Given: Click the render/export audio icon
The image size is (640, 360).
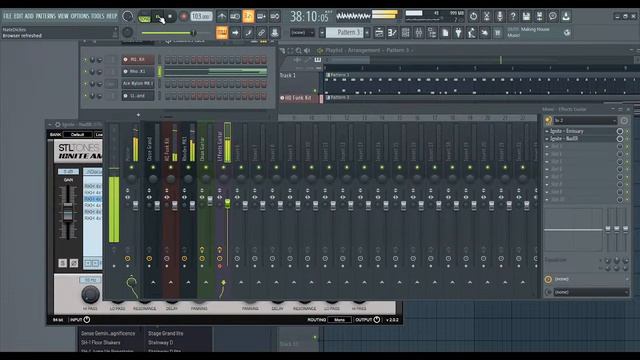Looking at the screenshot, I should click(540, 16).
